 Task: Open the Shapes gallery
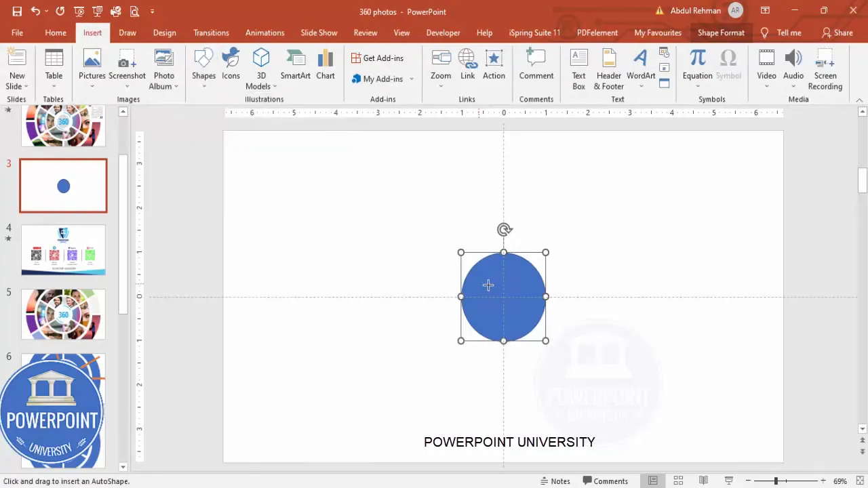tap(203, 69)
